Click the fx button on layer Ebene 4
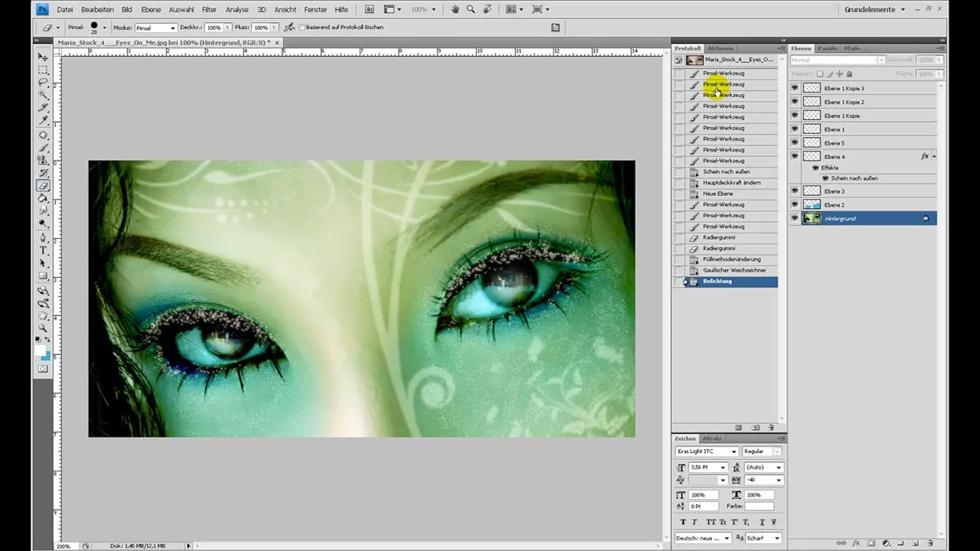Screen dimensions: 980x551 tap(923, 156)
